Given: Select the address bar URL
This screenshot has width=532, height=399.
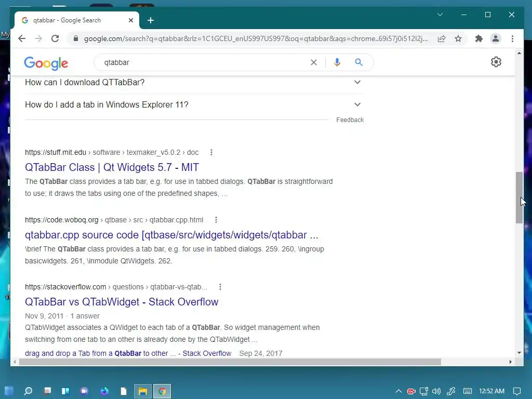Looking at the screenshot, I should (256, 38).
